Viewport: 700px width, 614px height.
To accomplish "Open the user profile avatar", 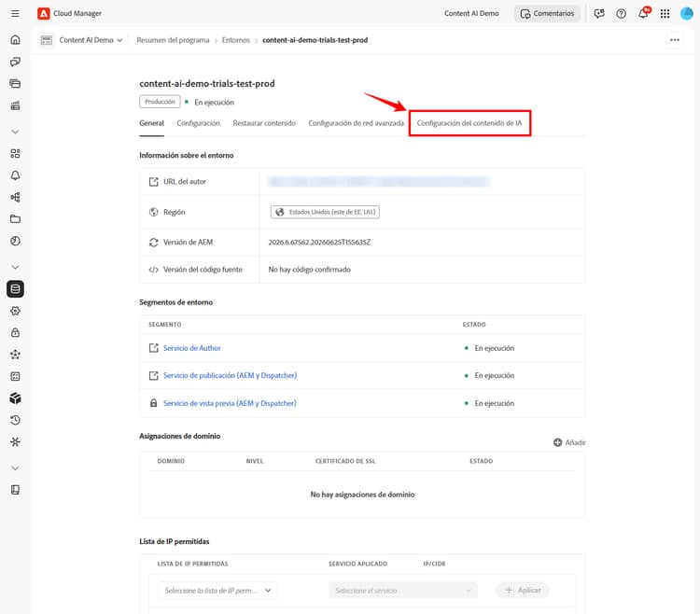I will tap(687, 13).
